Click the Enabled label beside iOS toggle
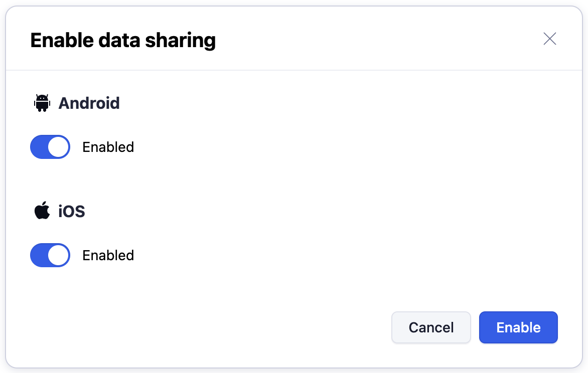This screenshot has width=588, height=373. (x=108, y=256)
